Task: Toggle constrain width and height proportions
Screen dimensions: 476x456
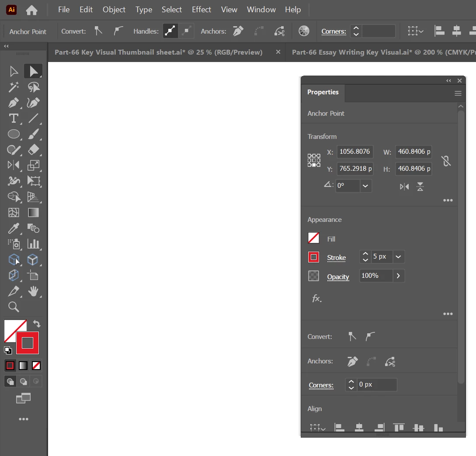Action: click(446, 160)
